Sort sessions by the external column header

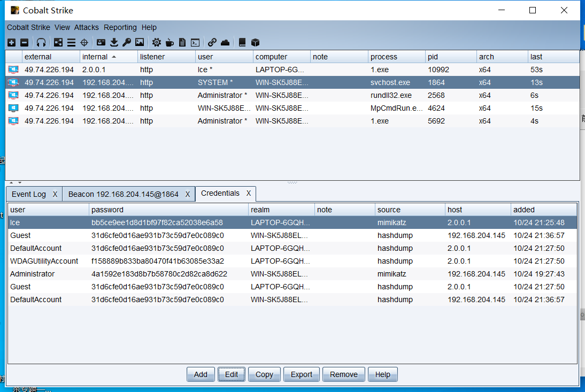pos(51,57)
